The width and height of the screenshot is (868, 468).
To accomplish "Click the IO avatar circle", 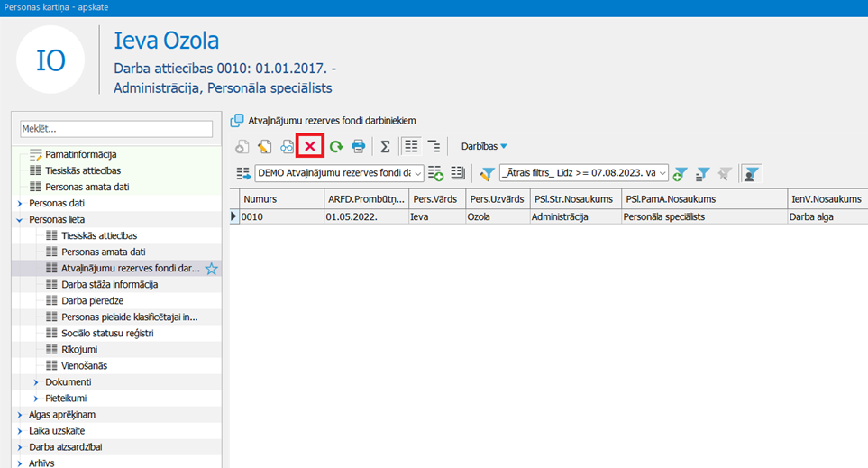I will [x=50, y=60].
